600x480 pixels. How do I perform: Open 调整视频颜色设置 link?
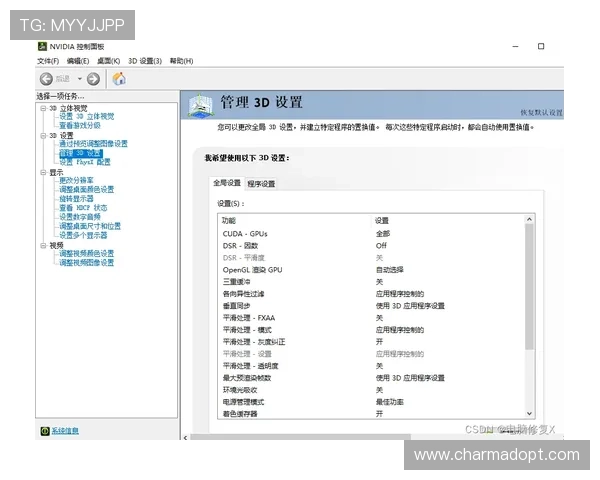pyautogui.click(x=86, y=253)
